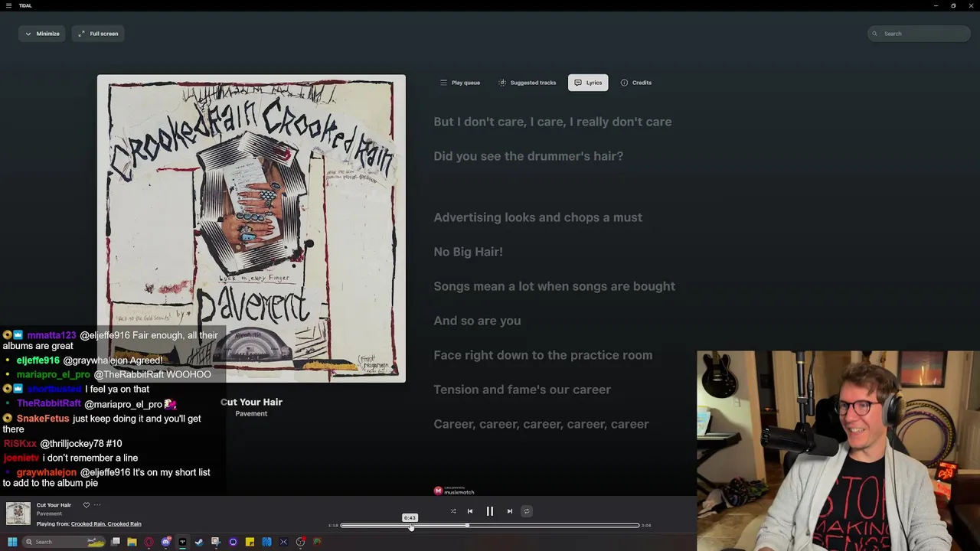Jump to lyric 'But I don't care, I care'
980x551 pixels.
[x=553, y=122]
